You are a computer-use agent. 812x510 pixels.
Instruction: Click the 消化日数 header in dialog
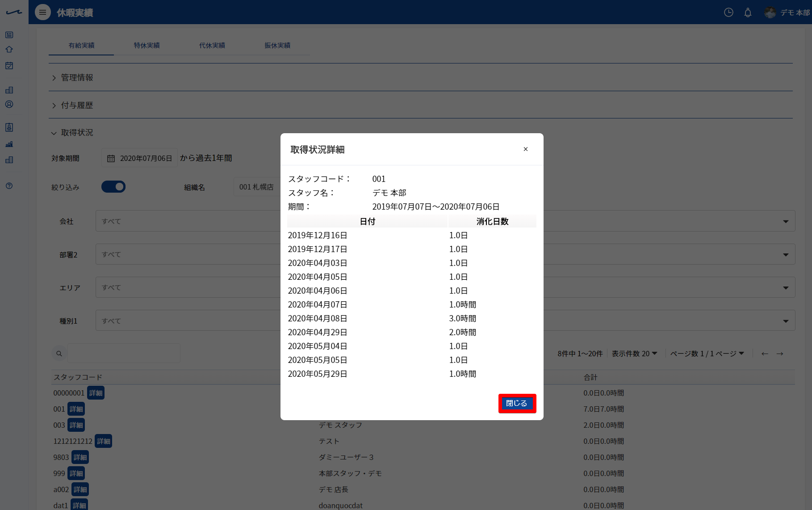point(492,221)
